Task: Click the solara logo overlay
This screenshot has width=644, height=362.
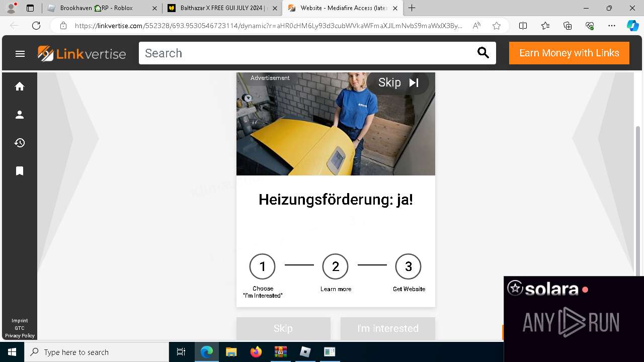Action: 547,289
